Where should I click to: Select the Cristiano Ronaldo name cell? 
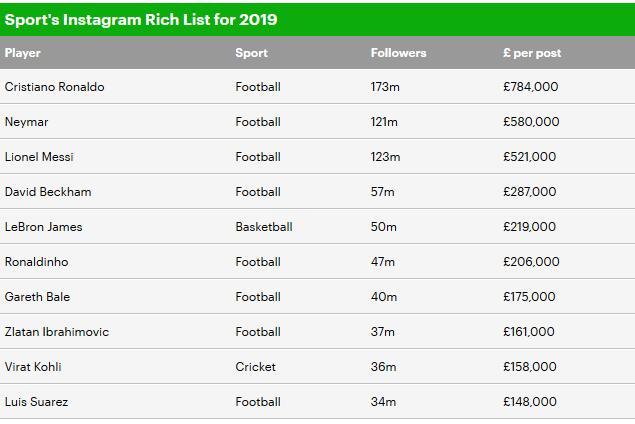(x=54, y=87)
